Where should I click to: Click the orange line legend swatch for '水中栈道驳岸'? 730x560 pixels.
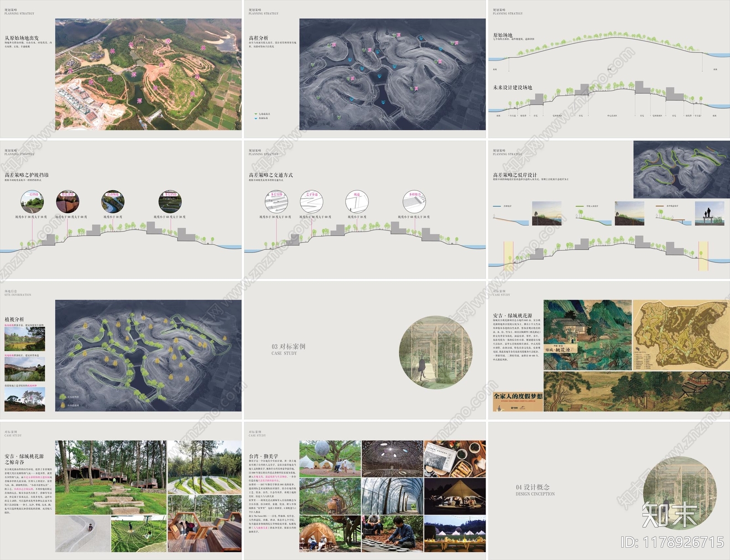pos(660,206)
